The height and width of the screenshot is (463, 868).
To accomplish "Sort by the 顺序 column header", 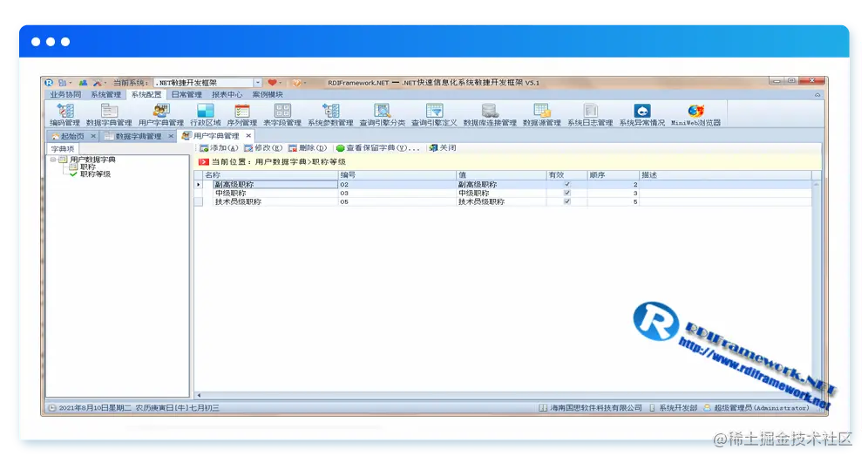I will point(614,175).
